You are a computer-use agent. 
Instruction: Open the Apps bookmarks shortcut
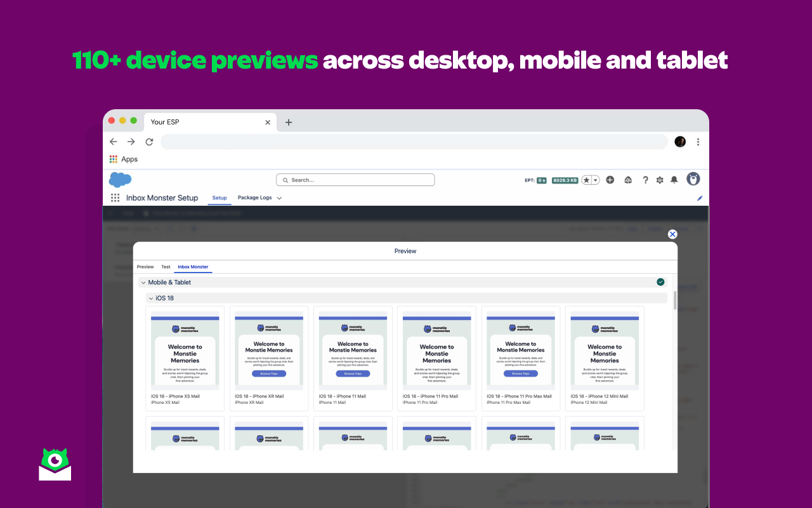[124, 159]
